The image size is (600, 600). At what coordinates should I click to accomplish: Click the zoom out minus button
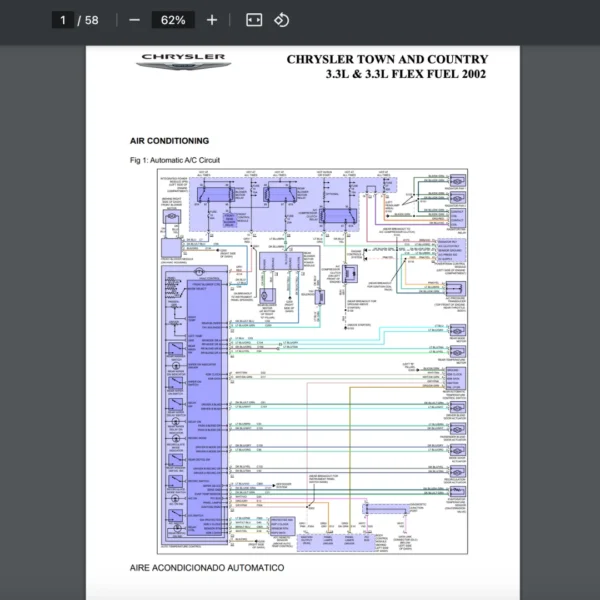coord(134,20)
